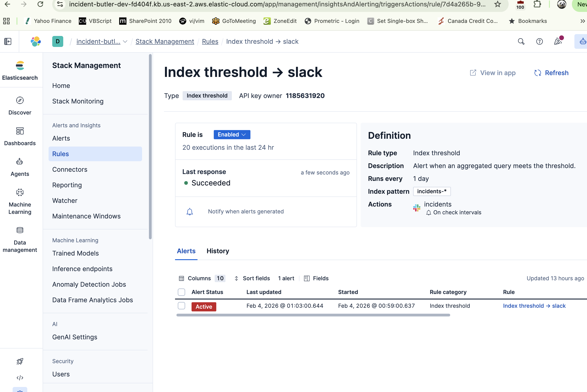The image size is (587, 392).
Task: Switch to the History tab
Action: (x=218, y=251)
